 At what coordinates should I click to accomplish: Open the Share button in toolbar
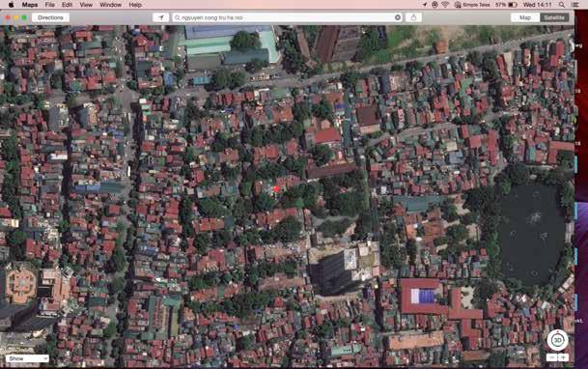tap(413, 17)
